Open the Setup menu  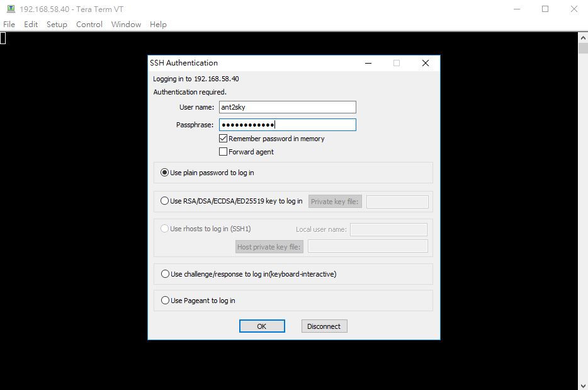pos(57,25)
